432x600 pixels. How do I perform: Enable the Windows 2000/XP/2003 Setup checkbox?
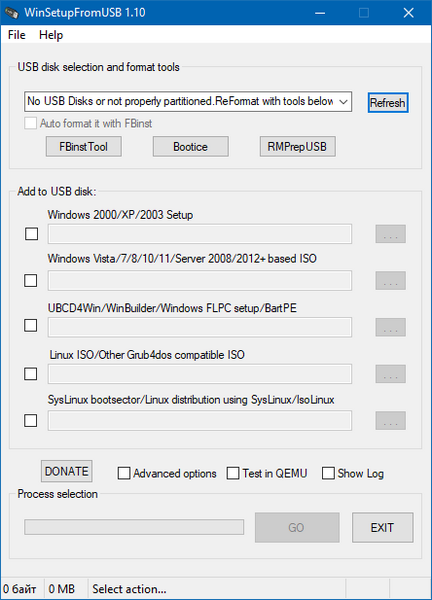coord(31,234)
